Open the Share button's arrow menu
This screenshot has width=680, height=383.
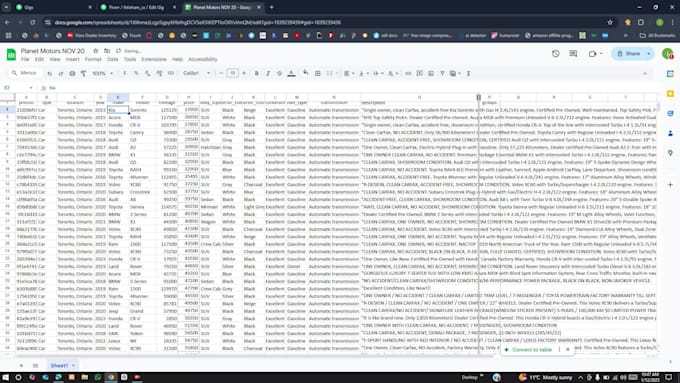point(649,54)
